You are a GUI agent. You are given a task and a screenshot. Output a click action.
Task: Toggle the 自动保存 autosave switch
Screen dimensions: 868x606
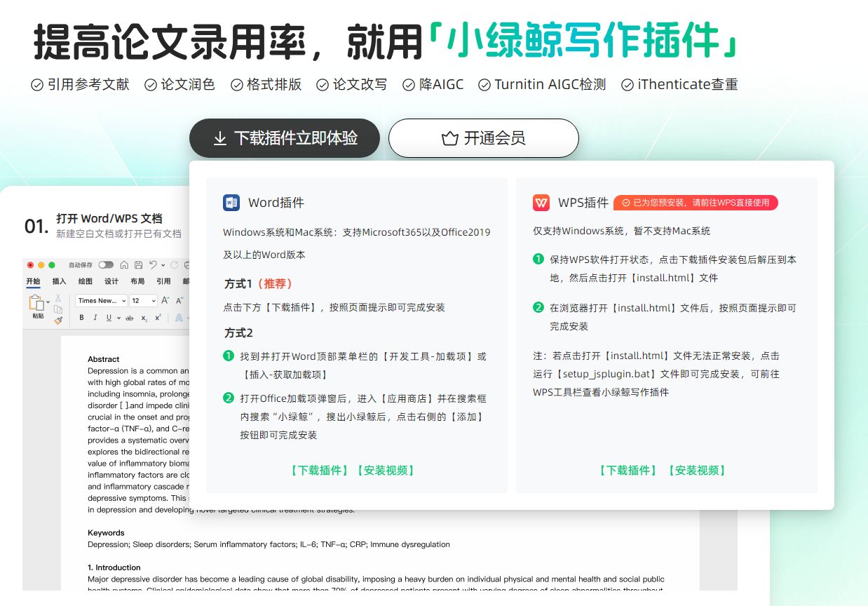tap(106, 265)
